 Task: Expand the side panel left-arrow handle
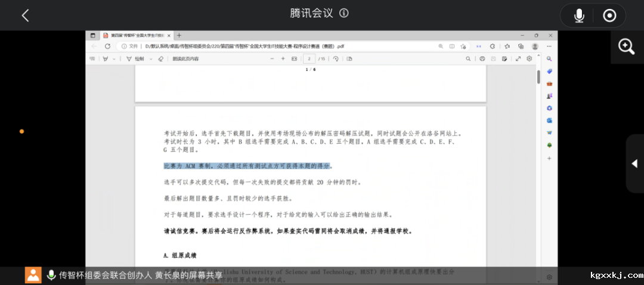[x=634, y=163]
